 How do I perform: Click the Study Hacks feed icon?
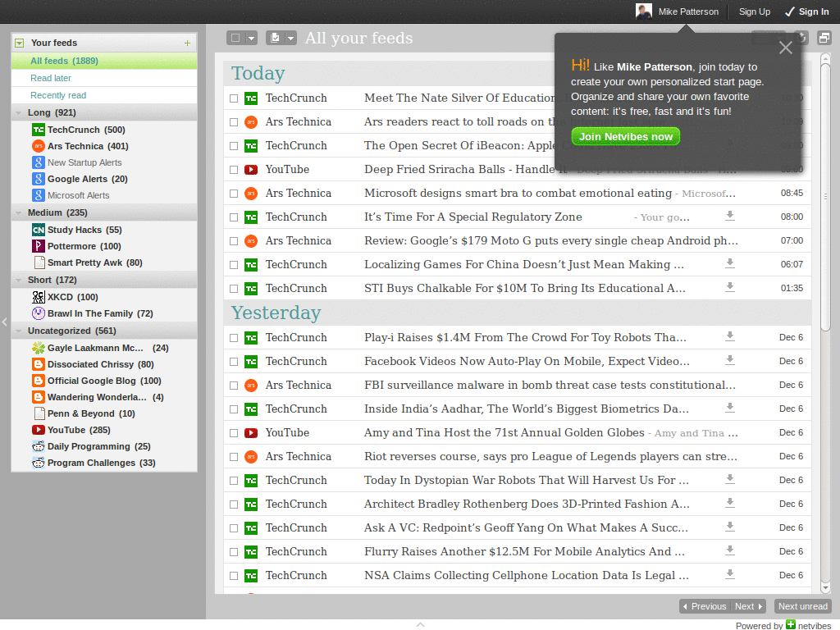[38, 230]
